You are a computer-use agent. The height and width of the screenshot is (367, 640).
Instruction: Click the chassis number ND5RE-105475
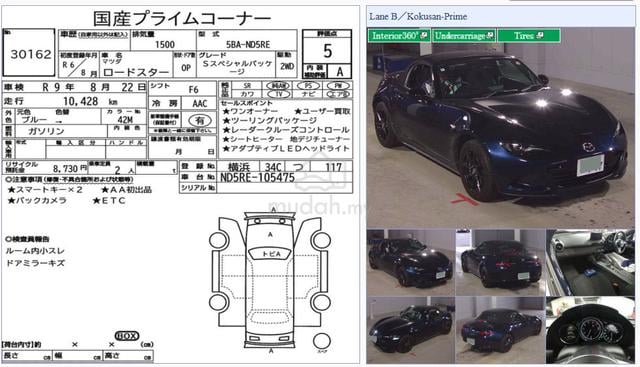pyautogui.click(x=257, y=178)
